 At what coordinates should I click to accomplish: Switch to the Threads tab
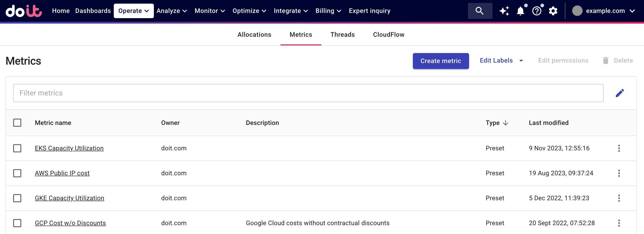pyautogui.click(x=342, y=34)
